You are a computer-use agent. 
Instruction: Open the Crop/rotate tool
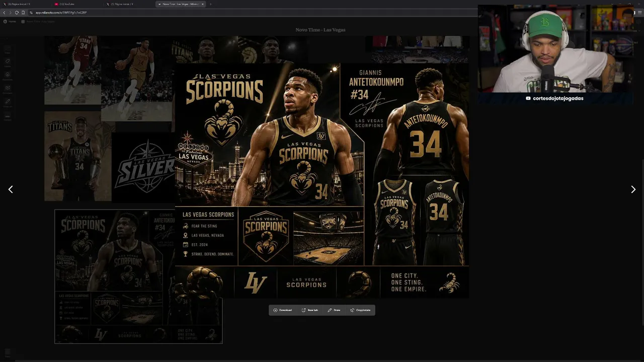pyautogui.click(x=360, y=310)
